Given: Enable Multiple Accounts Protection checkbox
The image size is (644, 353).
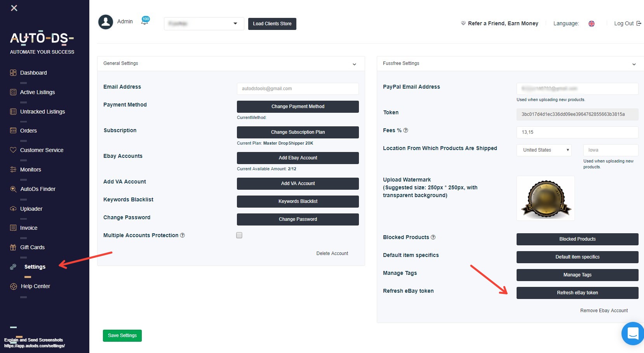Looking at the screenshot, I should [239, 235].
